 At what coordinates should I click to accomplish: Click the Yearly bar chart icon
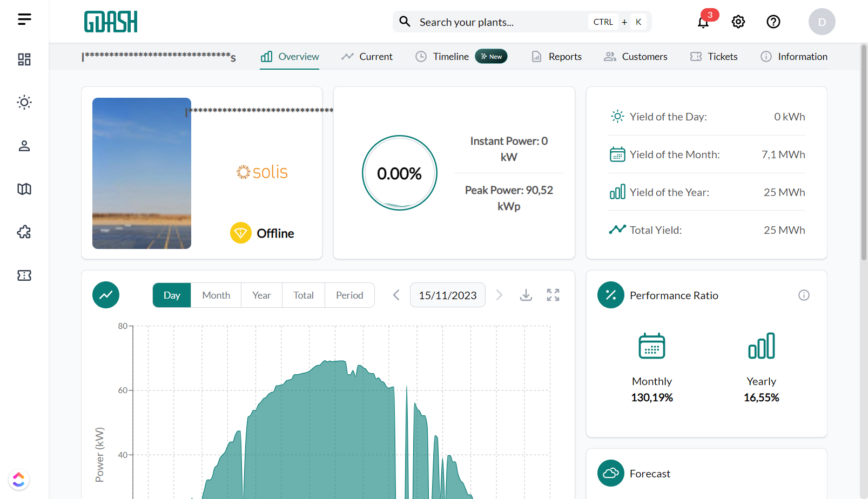pos(762,346)
